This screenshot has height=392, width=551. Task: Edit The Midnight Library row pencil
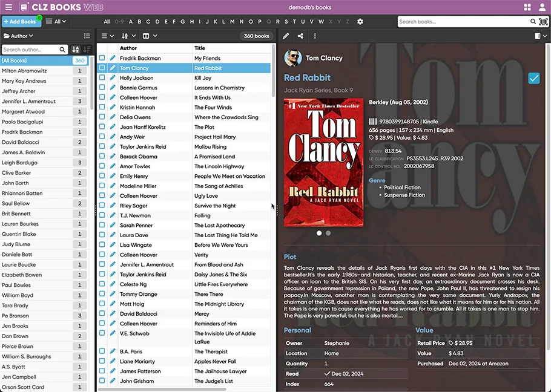(x=113, y=304)
